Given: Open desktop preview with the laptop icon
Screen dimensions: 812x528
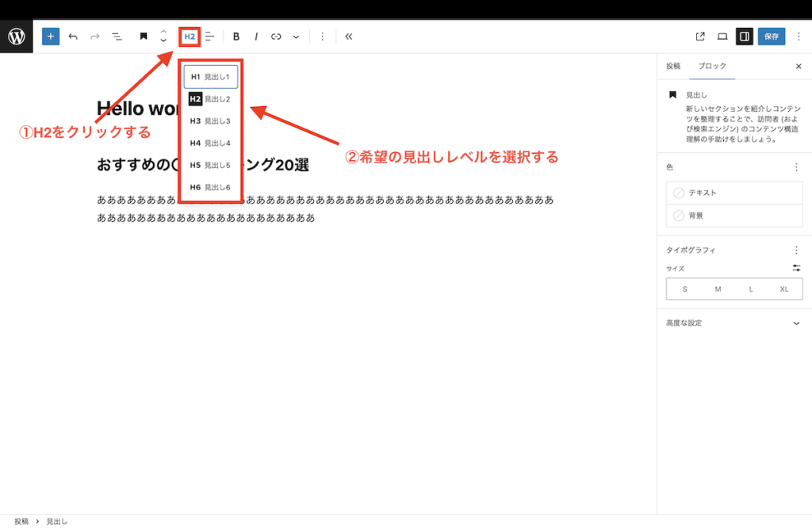Looking at the screenshot, I should (722, 36).
